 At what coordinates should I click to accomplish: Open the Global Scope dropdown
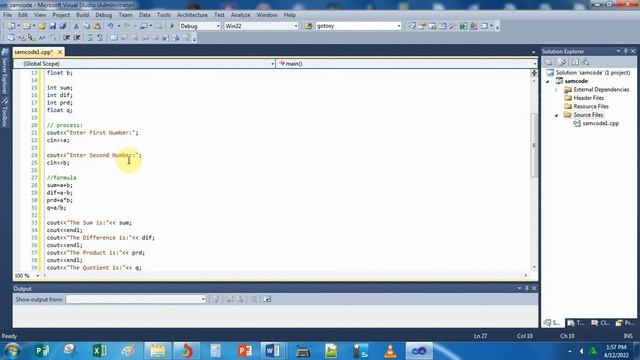(x=272, y=64)
